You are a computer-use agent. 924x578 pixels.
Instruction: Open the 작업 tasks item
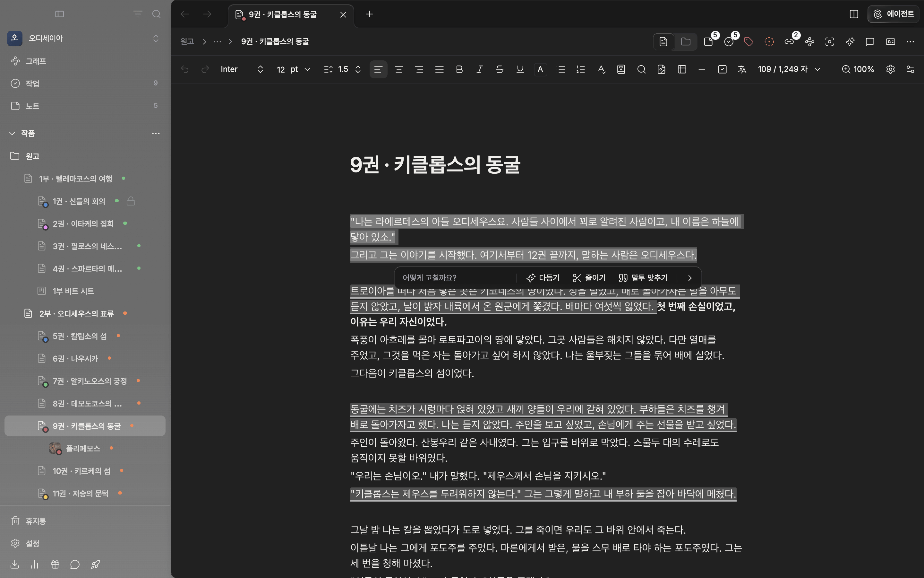click(85, 83)
